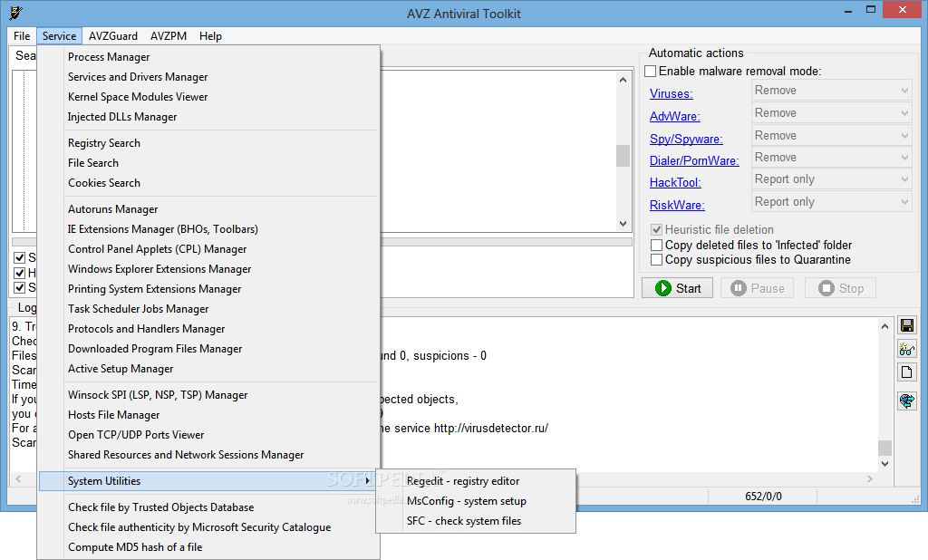
Task: Click the Dialer/PornWare link
Action: click(694, 160)
